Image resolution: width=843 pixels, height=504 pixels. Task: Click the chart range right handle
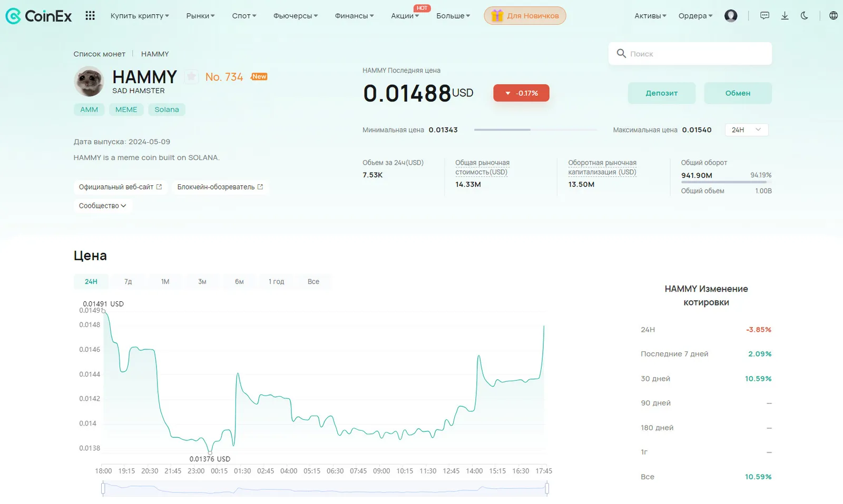pos(547,489)
